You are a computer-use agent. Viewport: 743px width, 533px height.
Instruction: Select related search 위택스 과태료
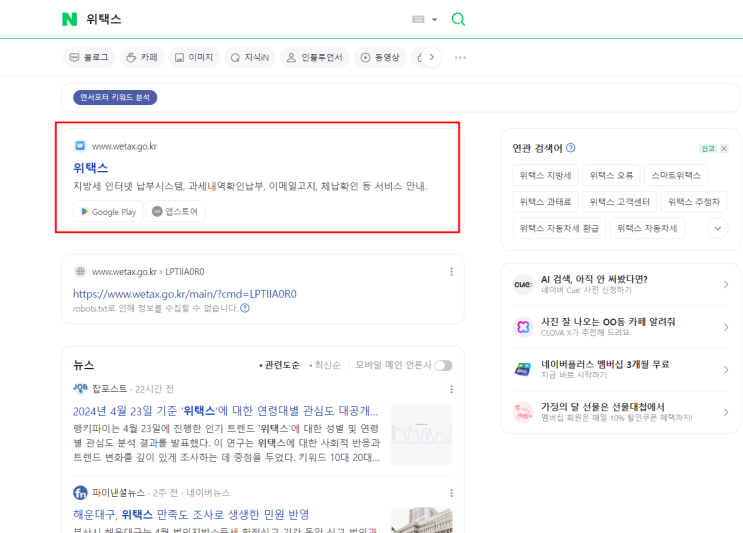(545, 202)
